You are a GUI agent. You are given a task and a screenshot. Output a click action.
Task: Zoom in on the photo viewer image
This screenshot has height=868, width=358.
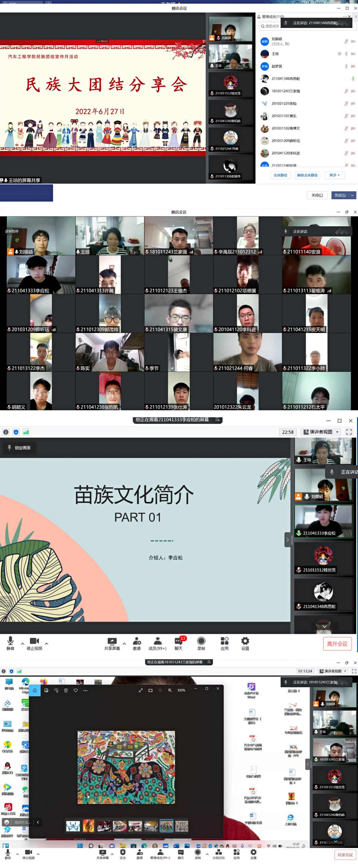click(170, 690)
